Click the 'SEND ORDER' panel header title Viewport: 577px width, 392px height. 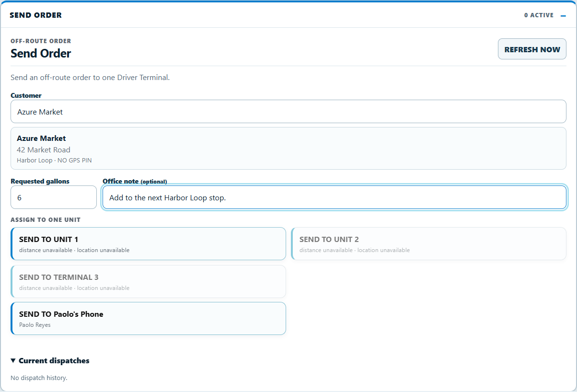(x=35, y=15)
